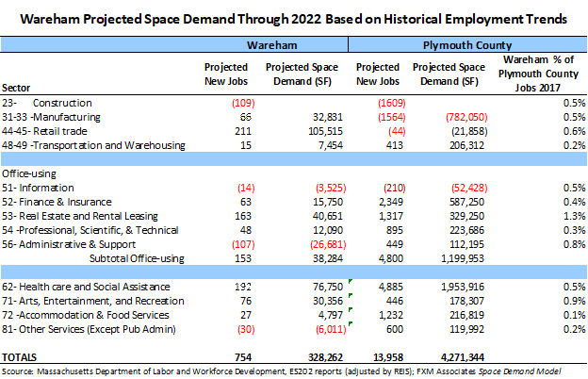
Task: Select the Real Estate percentage 1.3%
Action: 574,216
